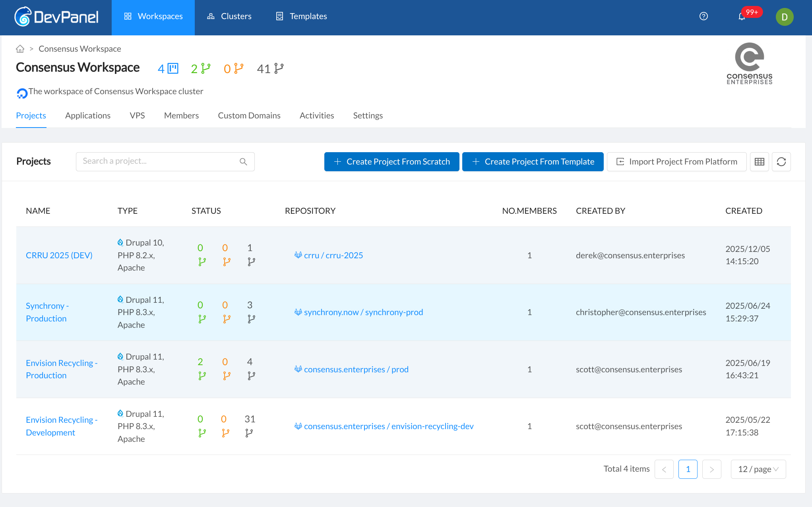
Task: Click the orange branch count icon in header
Action: 238,68
